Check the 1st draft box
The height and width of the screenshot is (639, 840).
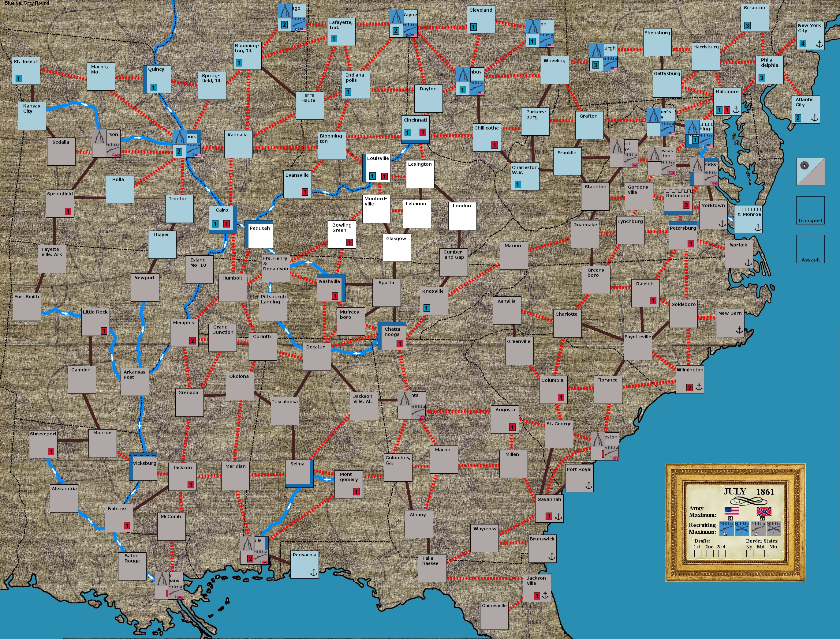click(x=697, y=554)
